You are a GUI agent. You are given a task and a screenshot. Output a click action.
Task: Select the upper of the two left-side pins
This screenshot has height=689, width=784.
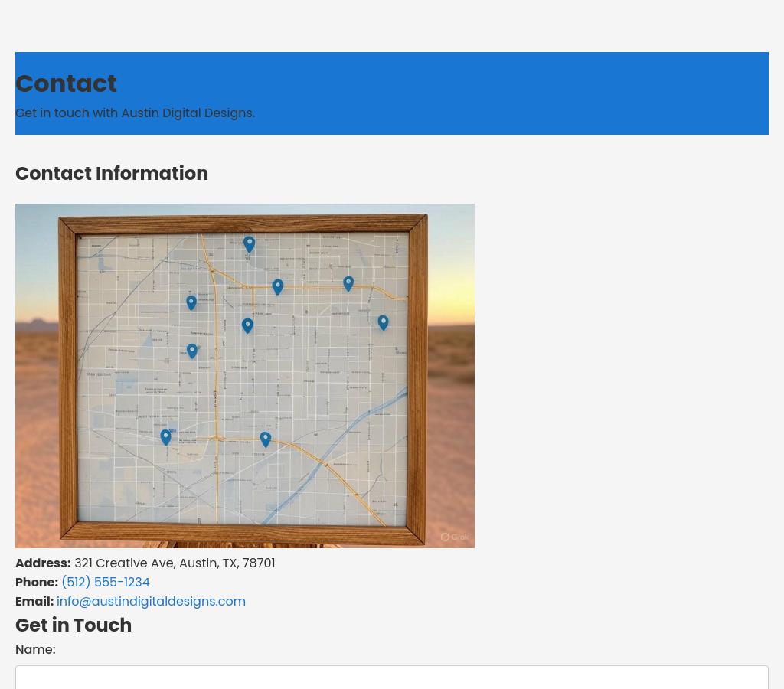coord(191,302)
